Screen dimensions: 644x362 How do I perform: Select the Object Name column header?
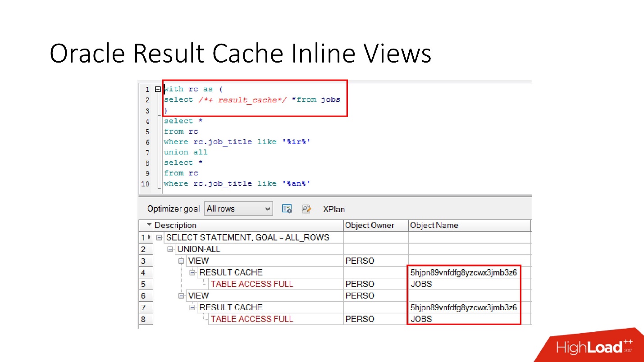(434, 225)
